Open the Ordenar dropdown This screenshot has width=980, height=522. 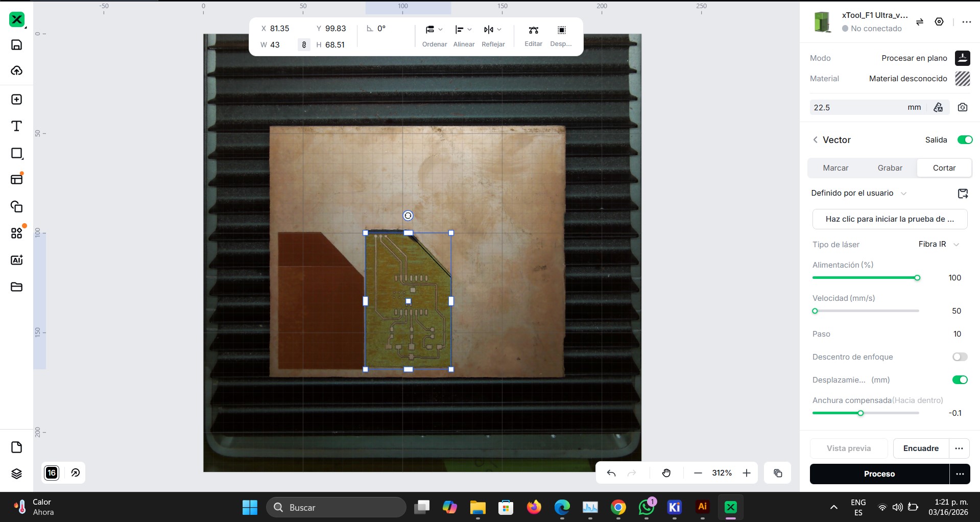[435, 36]
